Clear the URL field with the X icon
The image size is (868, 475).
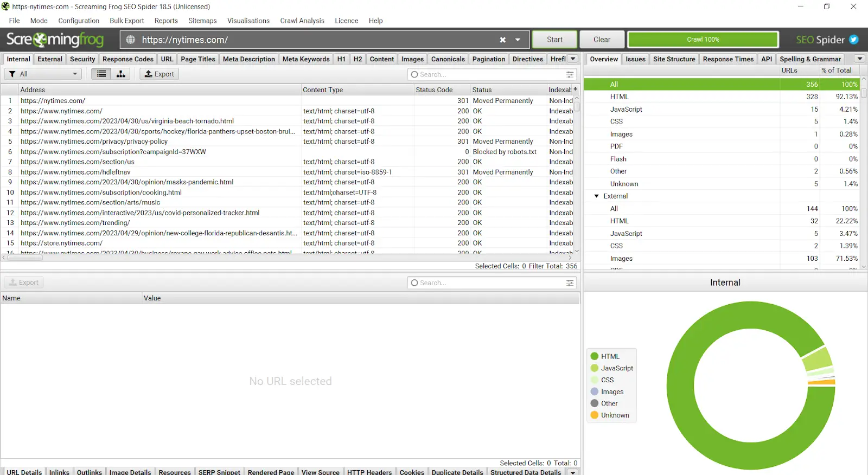pyautogui.click(x=502, y=40)
